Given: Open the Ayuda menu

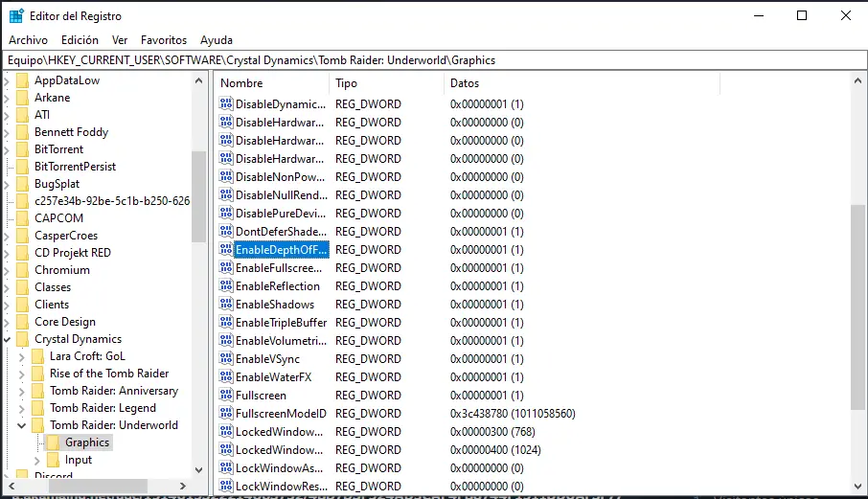Looking at the screenshot, I should (217, 40).
